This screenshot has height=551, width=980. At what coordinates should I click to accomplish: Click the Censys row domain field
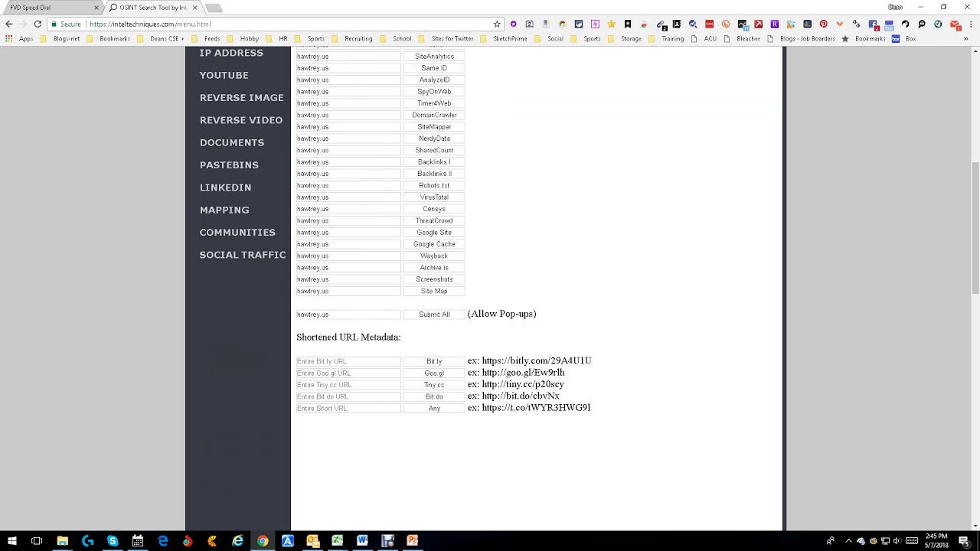coord(348,209)
